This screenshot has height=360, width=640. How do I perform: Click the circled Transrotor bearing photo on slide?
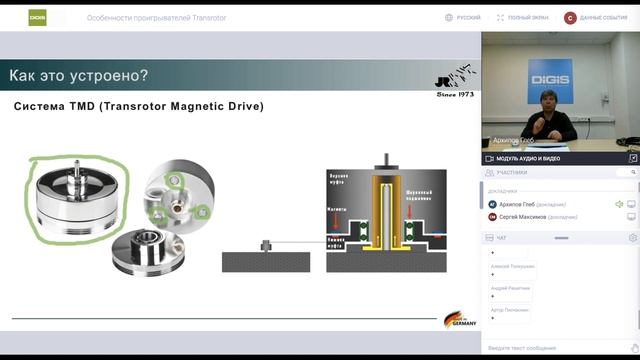(77, 200)
